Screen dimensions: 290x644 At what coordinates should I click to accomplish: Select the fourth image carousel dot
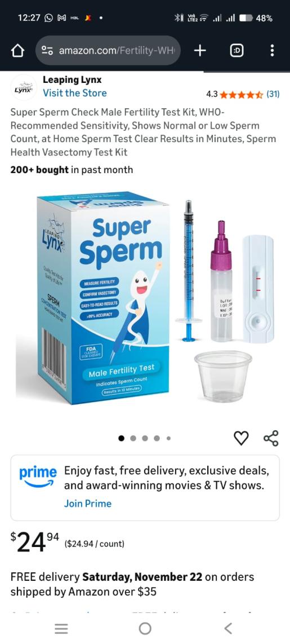[x=157, y=438]
